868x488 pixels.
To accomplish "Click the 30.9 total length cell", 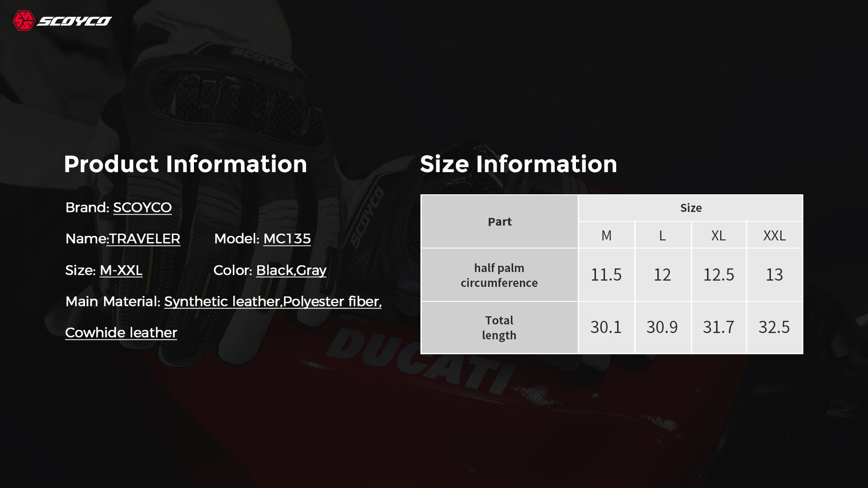I will [x=662, y=327].
